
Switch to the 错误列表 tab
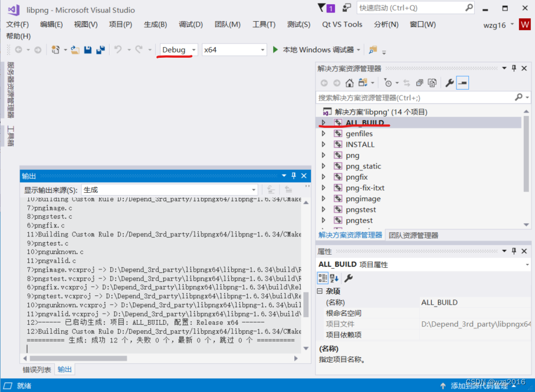tap(37, 370)
